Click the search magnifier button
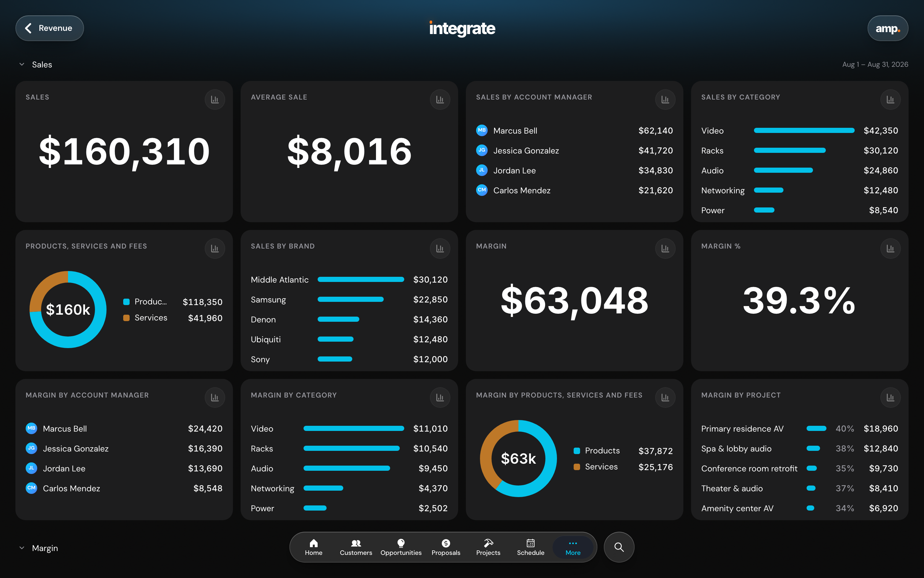The height and width of the screenshot is (578, 924). [619, 547]
